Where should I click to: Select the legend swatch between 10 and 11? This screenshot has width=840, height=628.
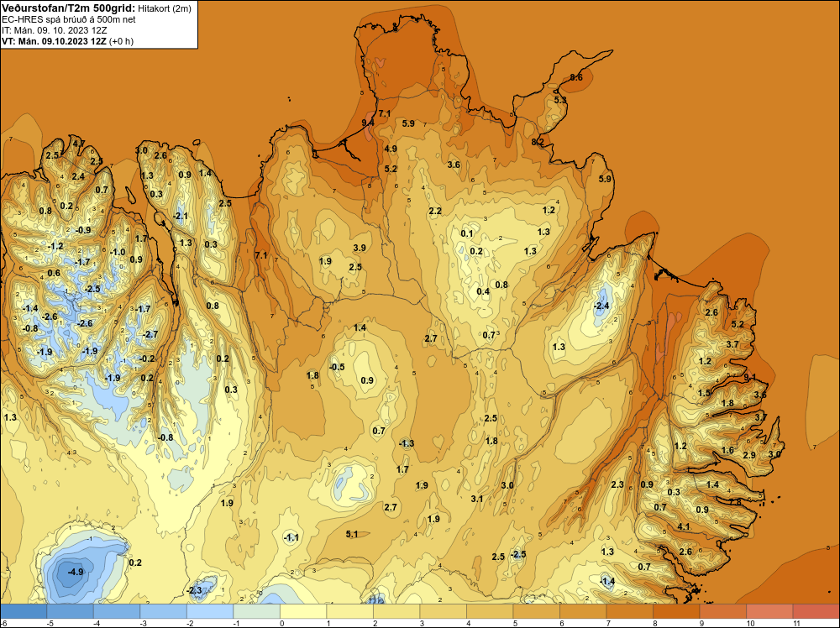coord(769,611)
